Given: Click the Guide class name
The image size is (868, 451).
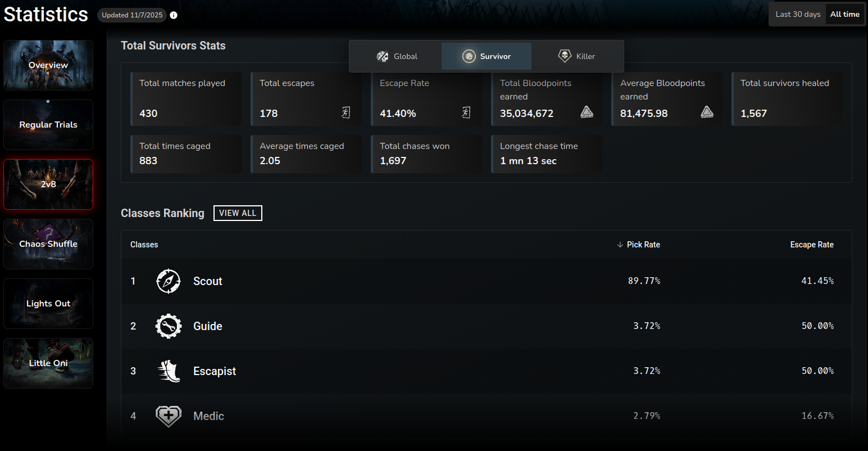Looking at the screenshot, I should point(208,326).
